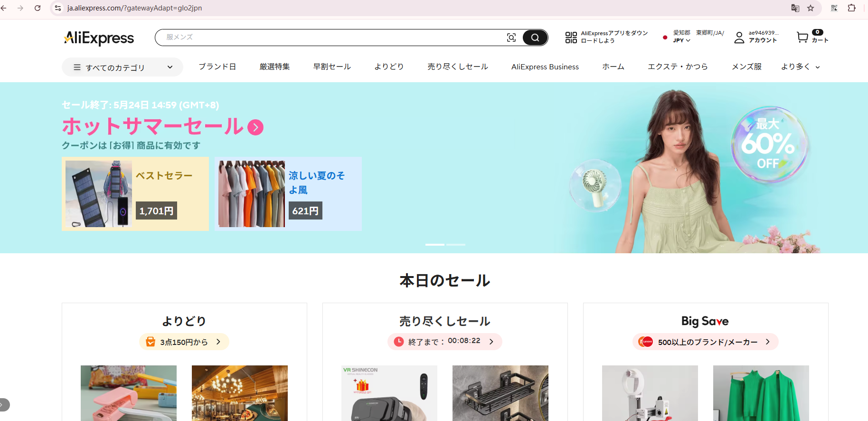Open the 涼しい夏のそよ風 shirts thumbnail
This screenshot has height=421, width=868.
[252, 194]
